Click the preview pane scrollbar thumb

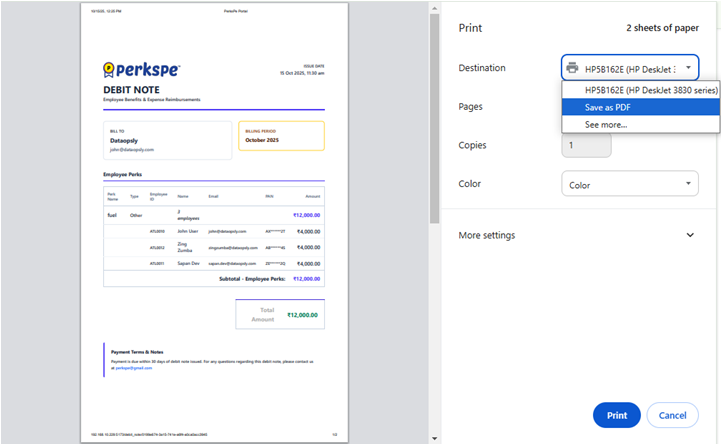[x=433, y=110]
